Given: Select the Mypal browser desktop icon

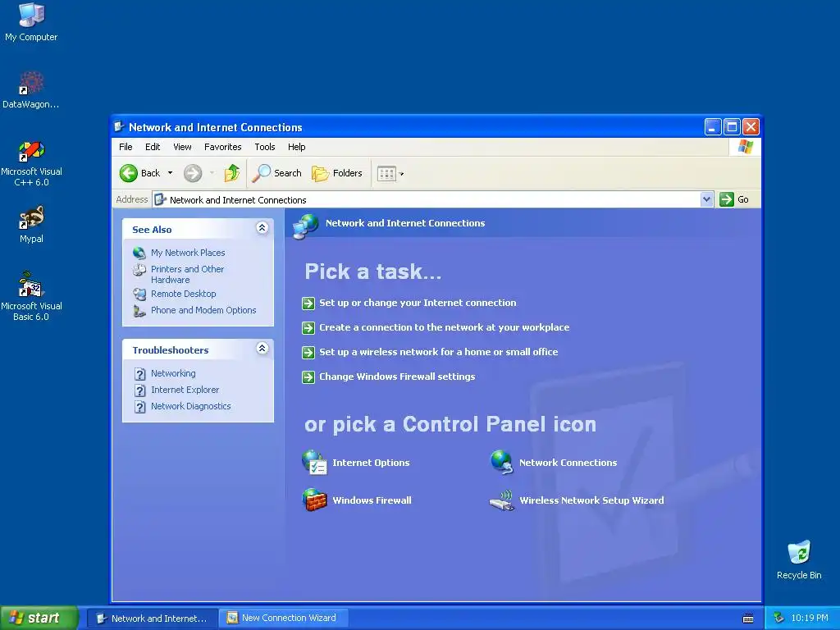Looking at the screenshot, I should tap(31, 225).
